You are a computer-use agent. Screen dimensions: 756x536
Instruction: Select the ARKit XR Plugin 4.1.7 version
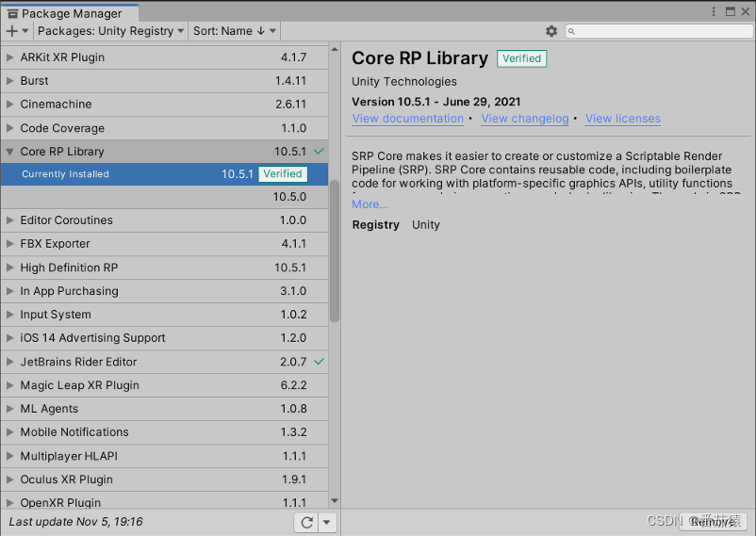tap(293, 57)
